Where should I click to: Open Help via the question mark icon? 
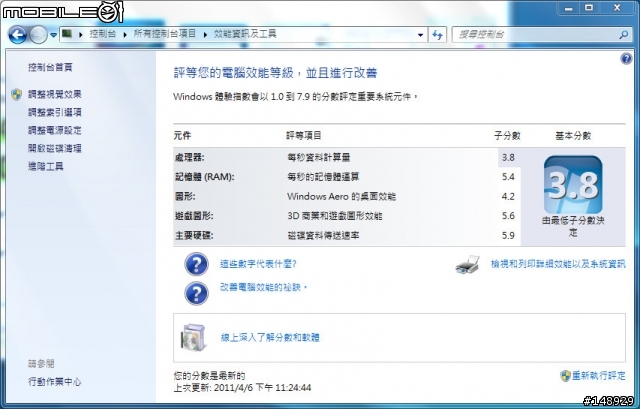(626, 59)
